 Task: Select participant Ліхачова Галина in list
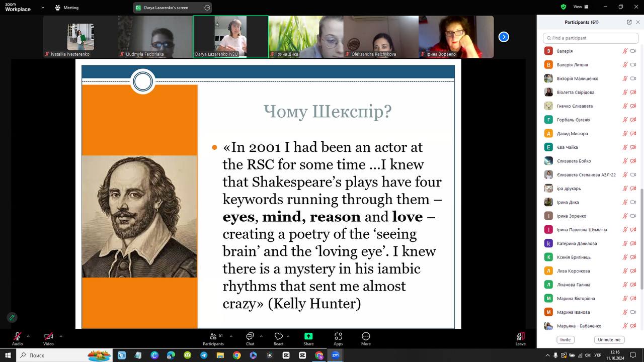pos(591,285)
